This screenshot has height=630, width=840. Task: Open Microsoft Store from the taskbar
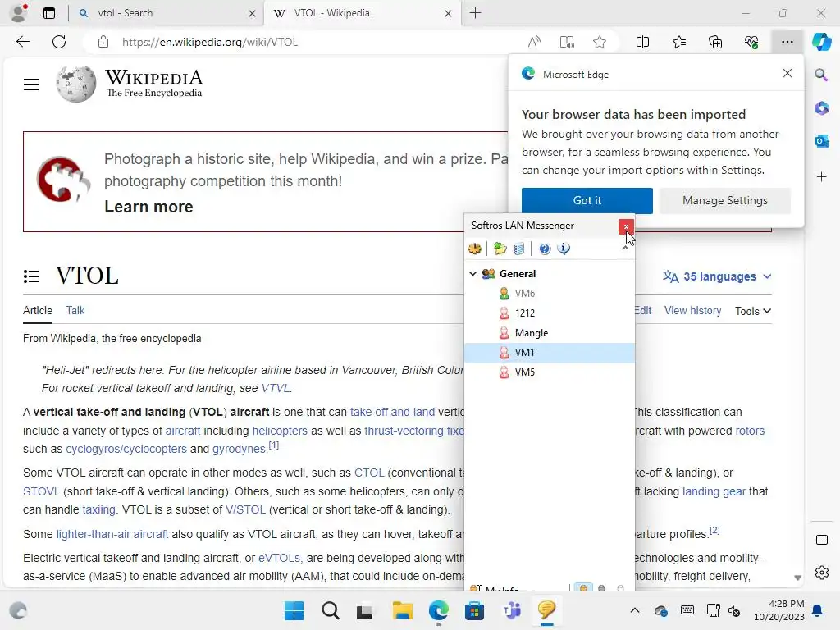(x=474, y=610)
